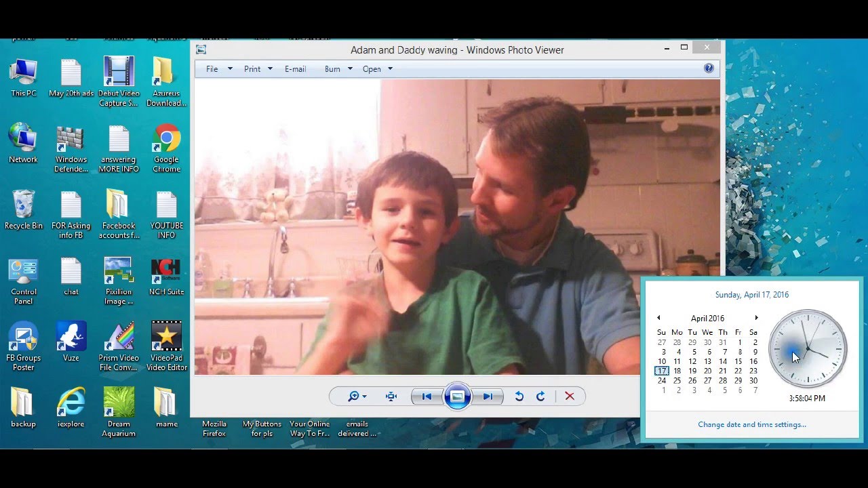Viewport: 868px width, 488px height.
Task: Select the NCH Suite icon
Action: [166, 277]
